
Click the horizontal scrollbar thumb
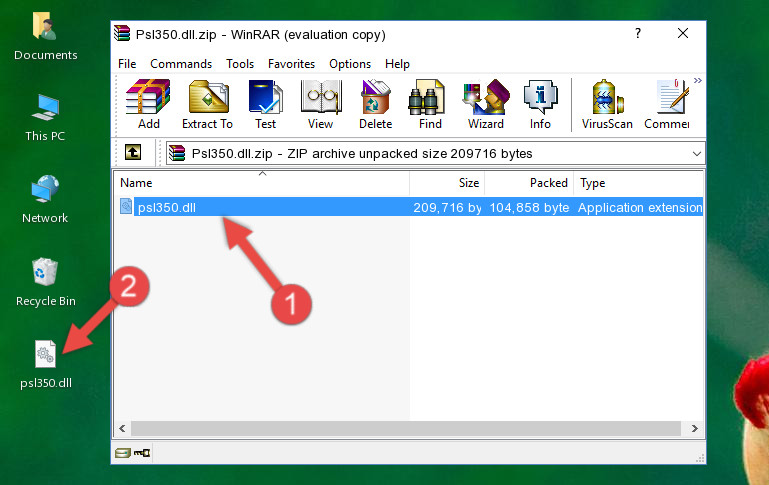click(406, 428)
